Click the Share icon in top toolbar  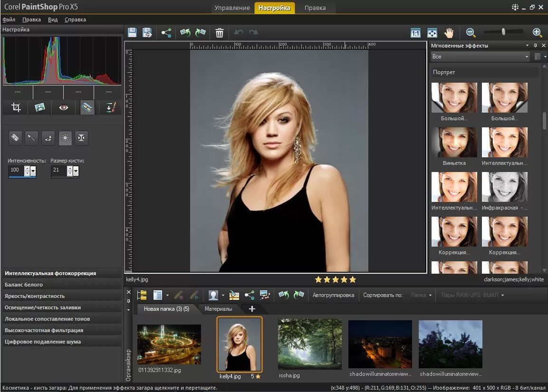166,33
